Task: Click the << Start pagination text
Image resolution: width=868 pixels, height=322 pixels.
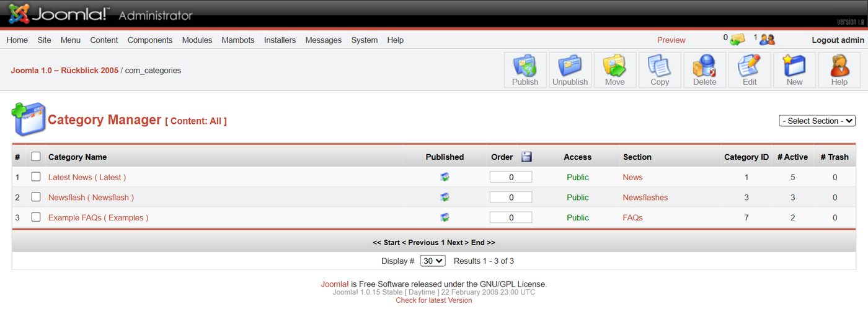Action: click(386, 242)
